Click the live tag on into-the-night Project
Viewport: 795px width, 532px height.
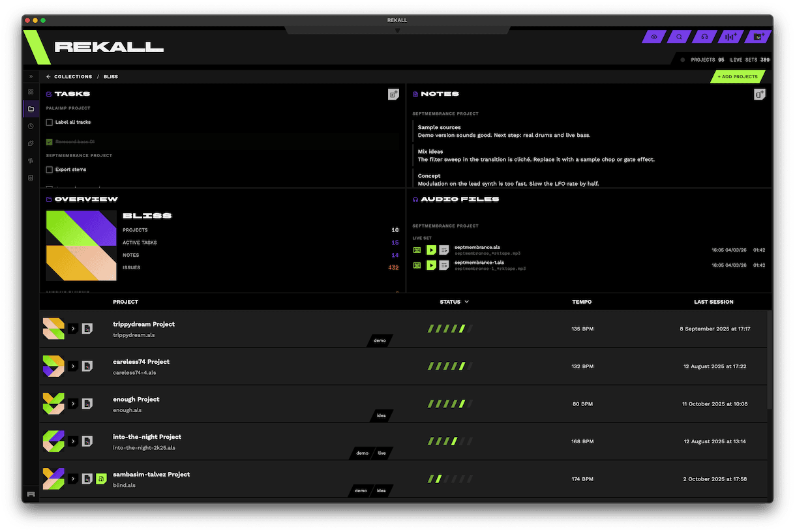pos(382,453)
